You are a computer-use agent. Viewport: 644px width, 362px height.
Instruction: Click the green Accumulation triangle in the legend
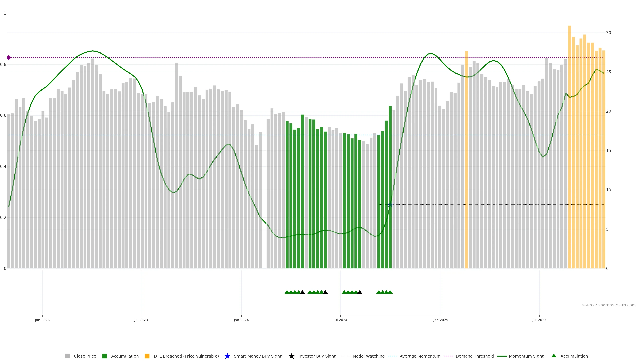click(554, 356)
